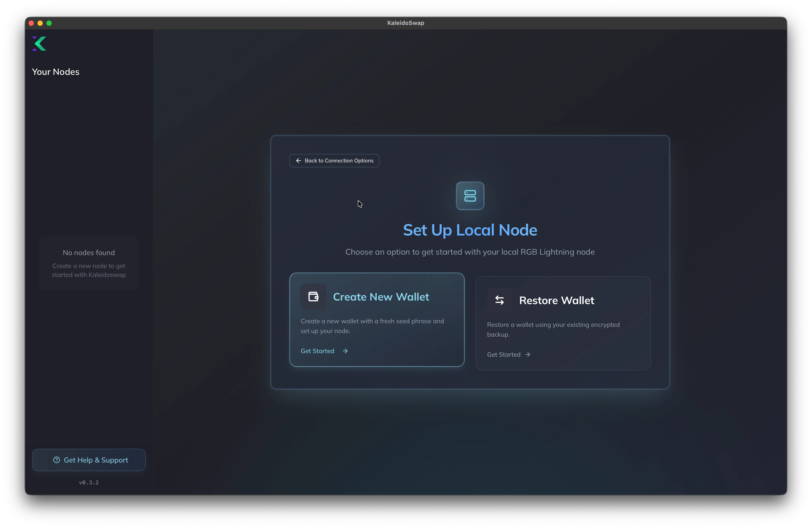Click the help question mark icon
This screenshot has height=528, width=812.
tap(57, 460)
